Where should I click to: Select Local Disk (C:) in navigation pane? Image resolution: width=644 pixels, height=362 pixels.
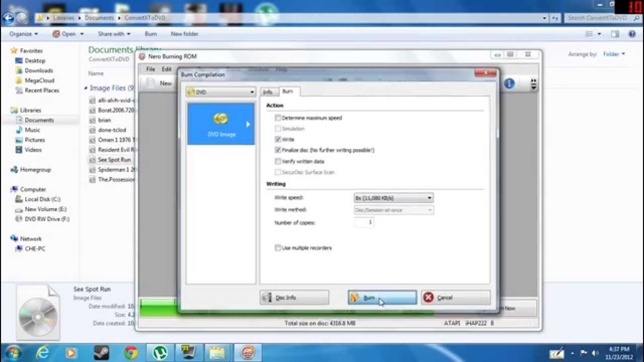click(42, 199)
